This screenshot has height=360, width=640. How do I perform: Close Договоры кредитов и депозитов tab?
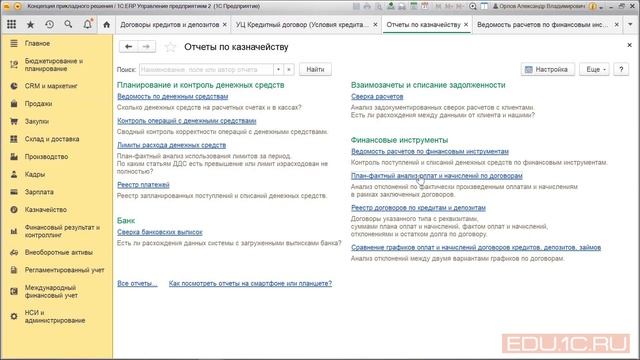point(224,25)
